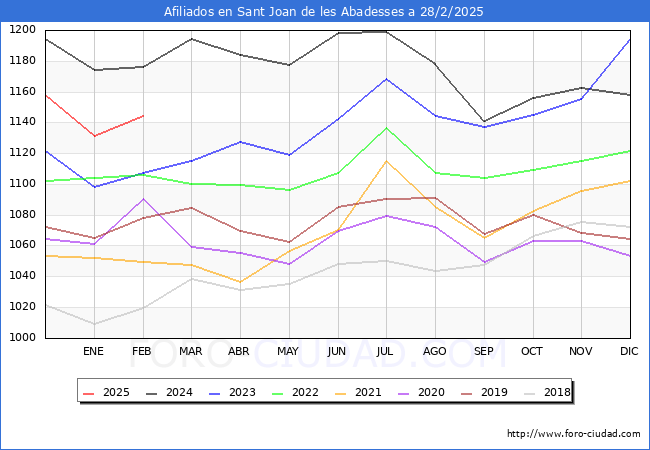Click the red 2025 legend color marker
The height and width of the screenshot is (450, 650).
[89, 393]
